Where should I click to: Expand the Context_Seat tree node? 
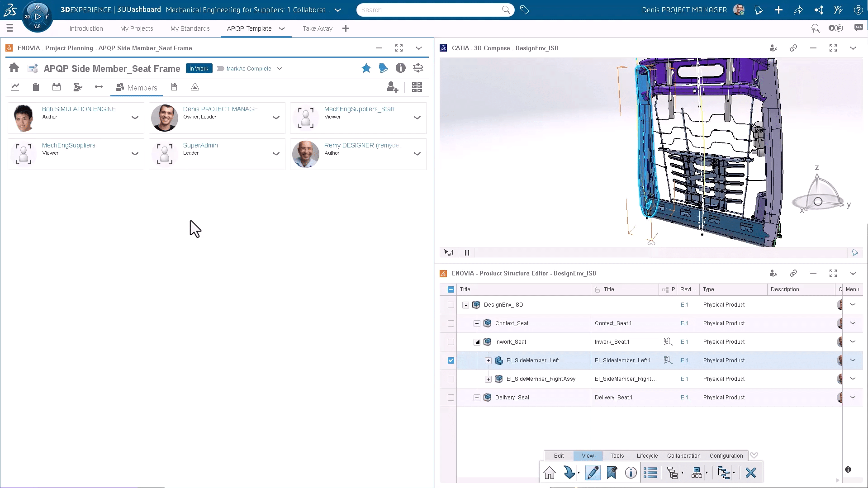(x=477, y=323)
